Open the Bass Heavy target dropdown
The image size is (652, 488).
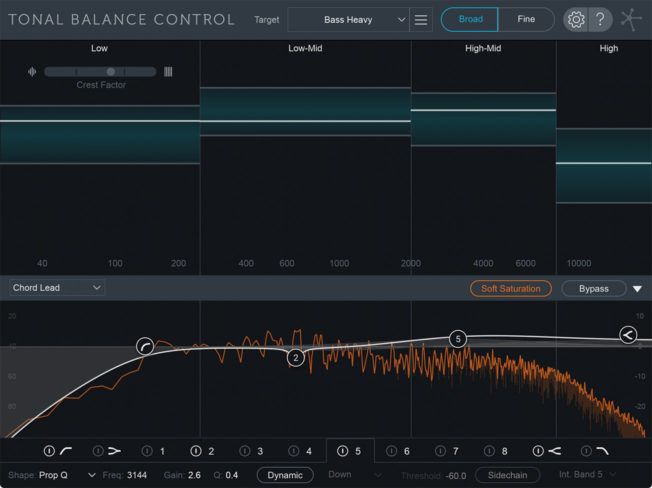(x=349, y=20)
